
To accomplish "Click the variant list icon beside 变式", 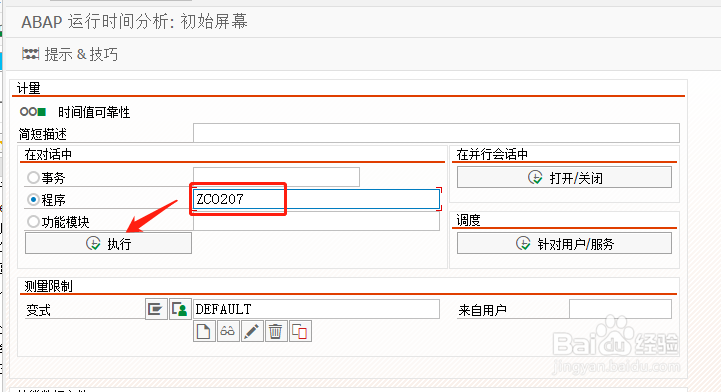I will click(156, 309).
